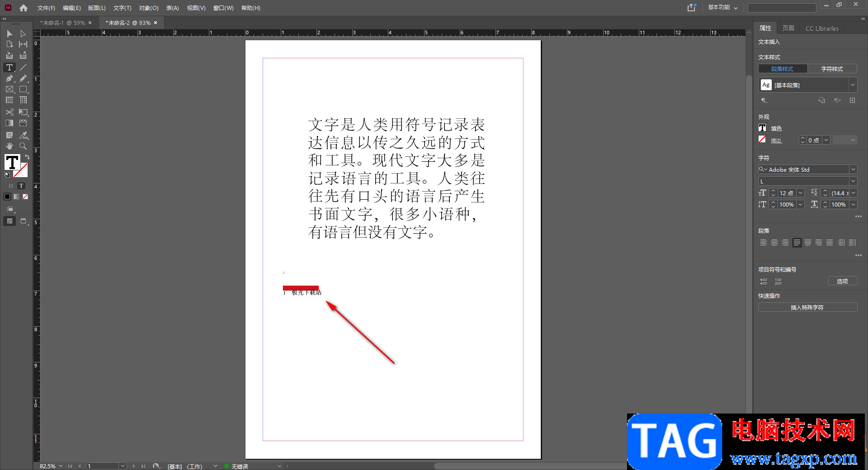Open the 基本功能 workspace switcher

point(722,7)
